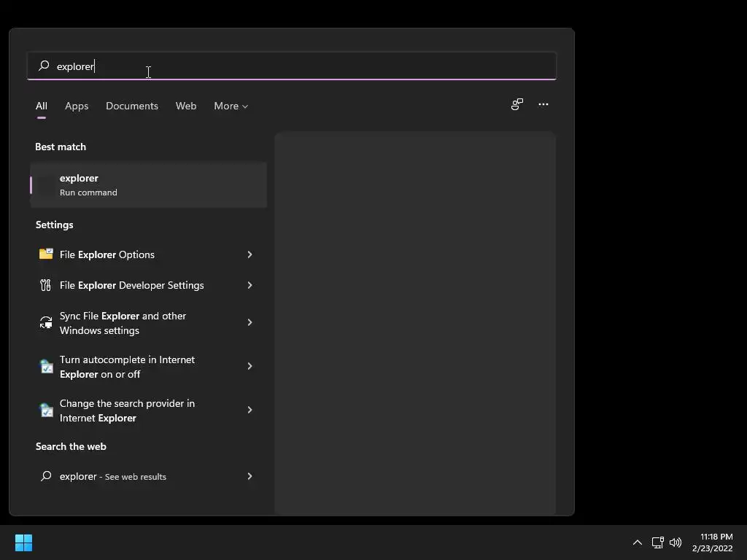
Task: Click the icon beside Turn autocomplete setting
Action: pyautogui.click(x=46, y=366)
